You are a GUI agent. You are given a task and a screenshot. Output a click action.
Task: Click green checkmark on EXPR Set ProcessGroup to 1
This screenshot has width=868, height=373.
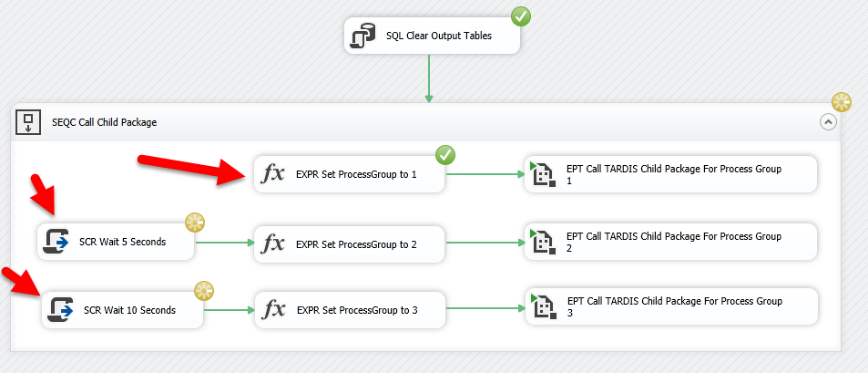click(445, 154)
